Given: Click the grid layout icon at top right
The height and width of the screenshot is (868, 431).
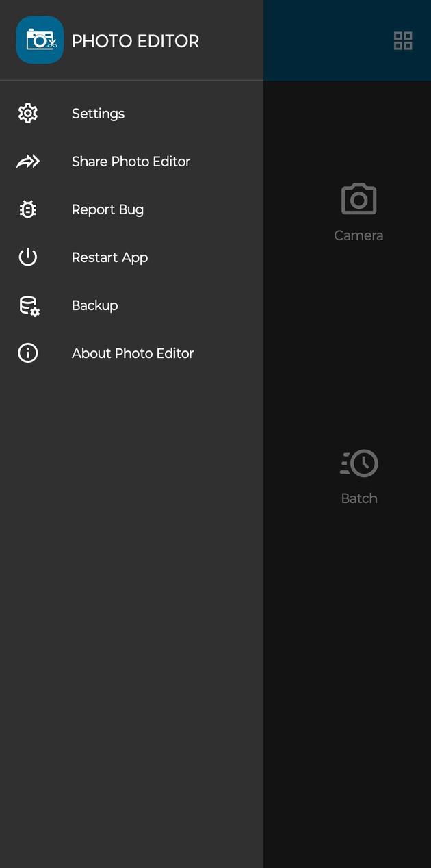Looking at the screenshot, I should [403, 40].
